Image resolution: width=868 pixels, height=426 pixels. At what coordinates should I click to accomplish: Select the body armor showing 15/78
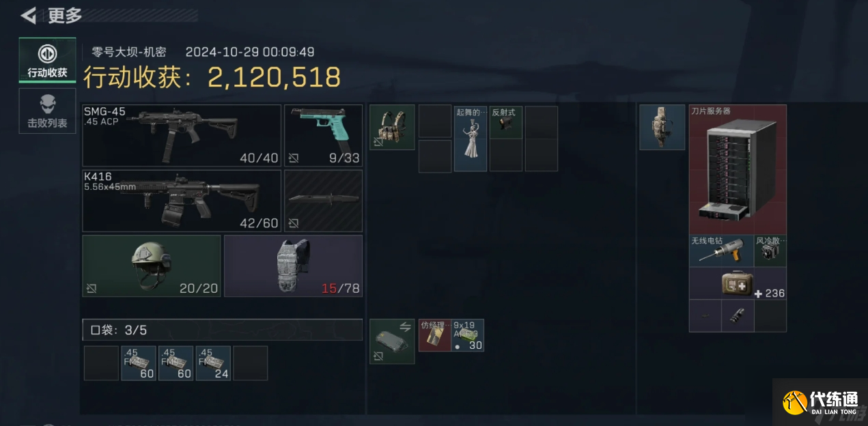click(x=294, y=266)
